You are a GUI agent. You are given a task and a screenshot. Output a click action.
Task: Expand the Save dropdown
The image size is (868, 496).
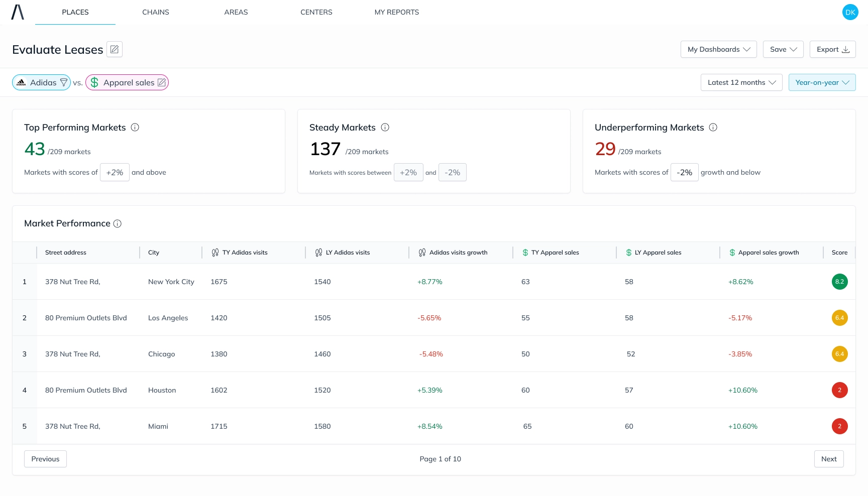coord(783,49)
